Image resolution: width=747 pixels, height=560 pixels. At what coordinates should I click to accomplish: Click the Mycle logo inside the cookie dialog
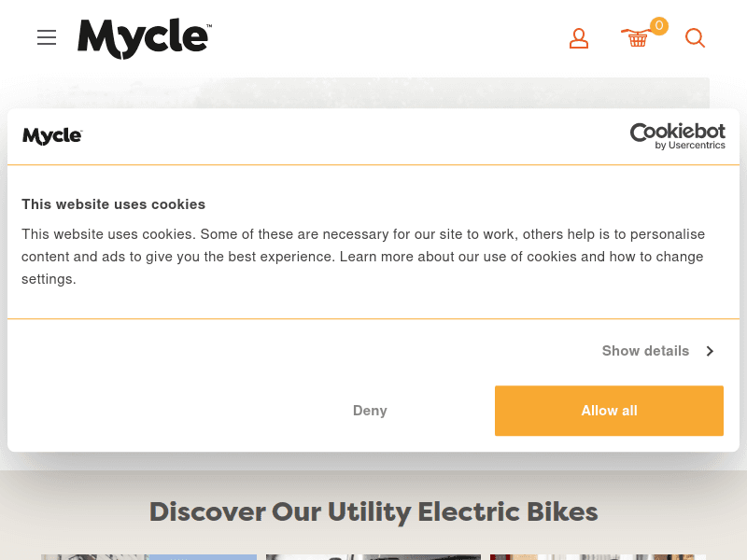click(x=52, y=136)
